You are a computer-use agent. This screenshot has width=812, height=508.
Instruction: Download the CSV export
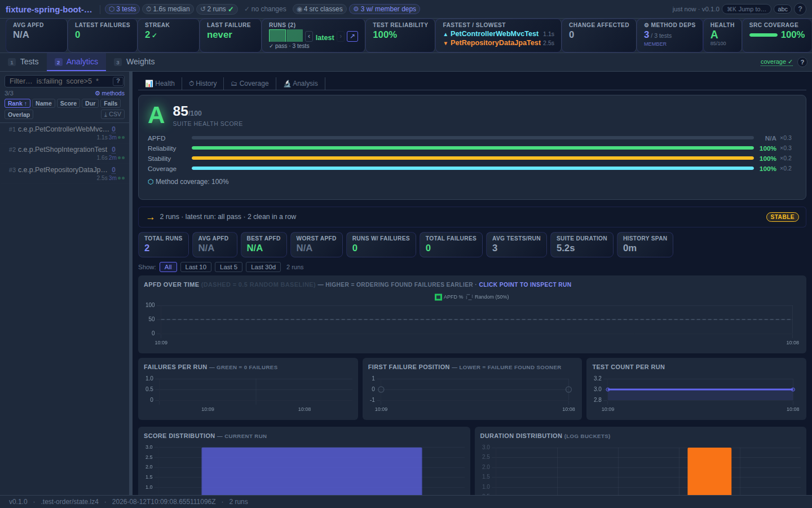point(113,115)
